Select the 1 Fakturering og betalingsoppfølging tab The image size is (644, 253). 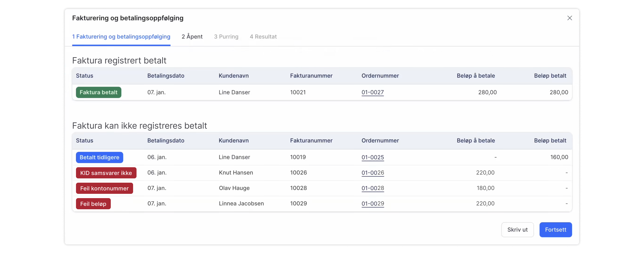(x=121, y=37)
